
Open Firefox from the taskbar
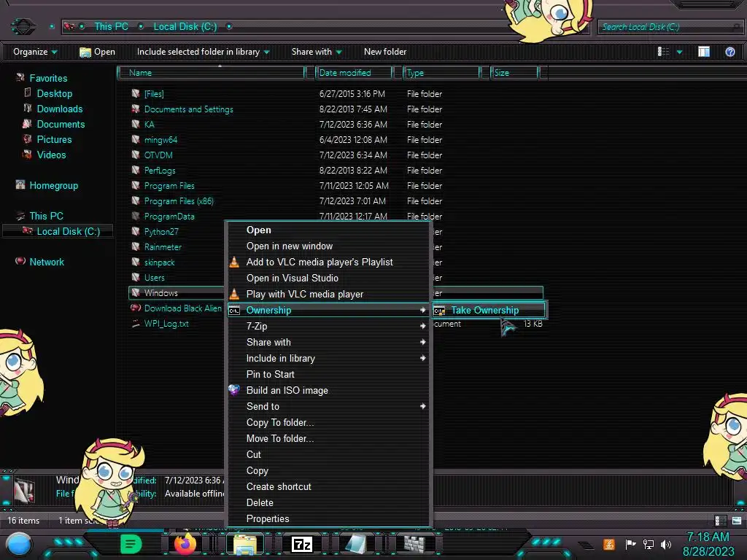(x=185, y=544)
